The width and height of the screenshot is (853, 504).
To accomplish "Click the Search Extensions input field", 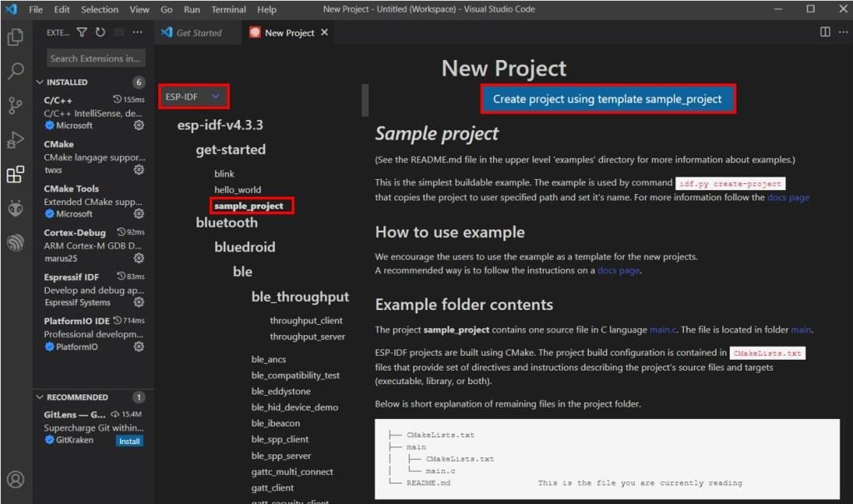I will click(x=94, y=58).
